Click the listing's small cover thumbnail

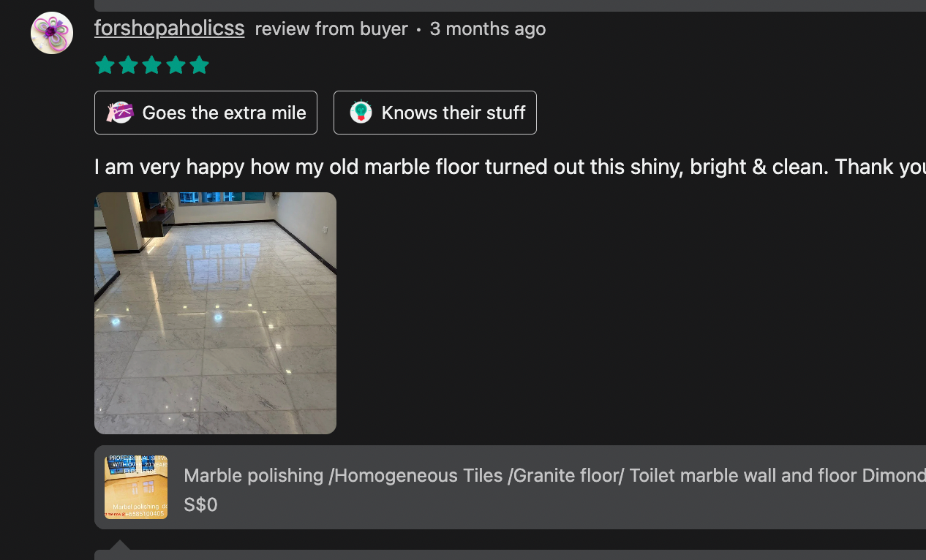pos(135,487)
